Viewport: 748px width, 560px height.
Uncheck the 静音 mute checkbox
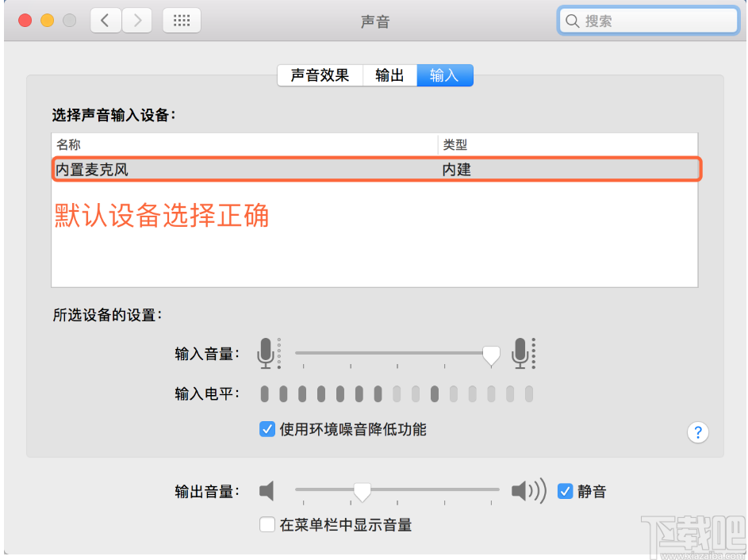pyautogui.click(x=566, y=491)
